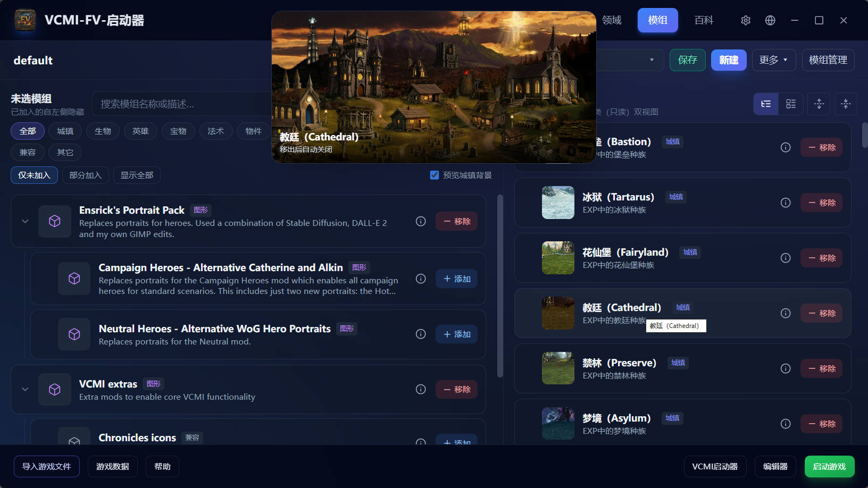Select the 仅未加入 filter
868x488 pixels.
click(x=34, y=175)
